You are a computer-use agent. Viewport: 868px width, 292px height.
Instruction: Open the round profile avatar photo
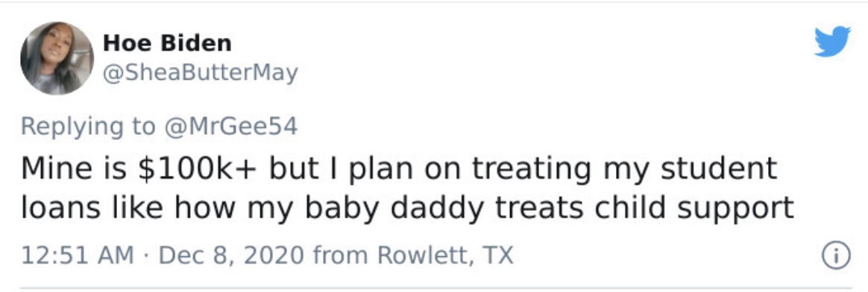pos(57,58)
